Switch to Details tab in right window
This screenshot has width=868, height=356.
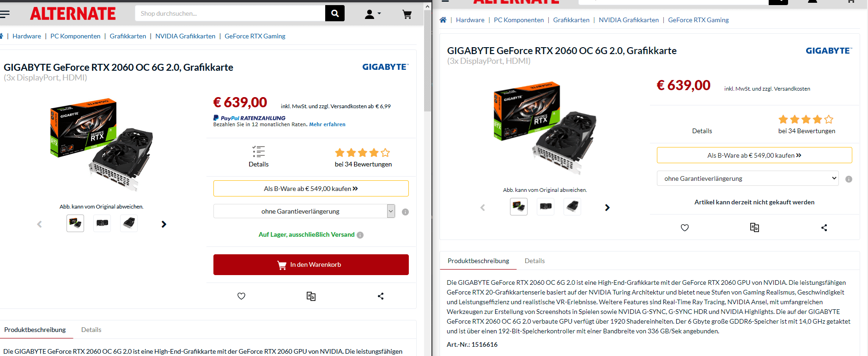(x=534, y=261)
